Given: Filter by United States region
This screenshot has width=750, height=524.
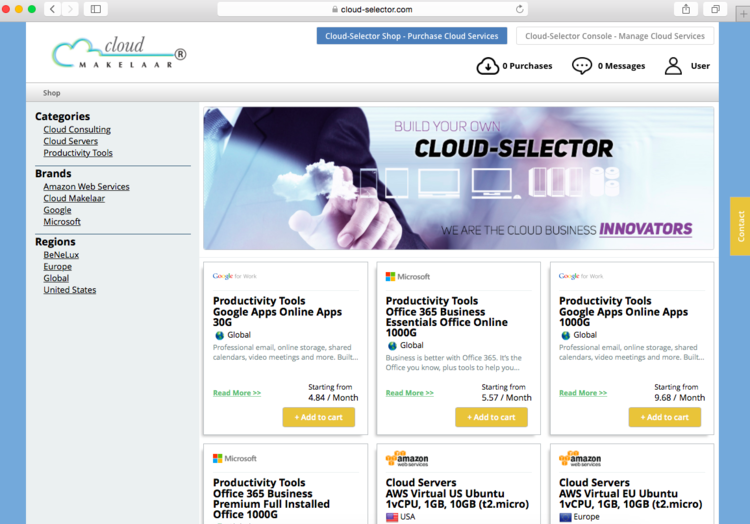Looking at the screenshot, I should 70,290.
